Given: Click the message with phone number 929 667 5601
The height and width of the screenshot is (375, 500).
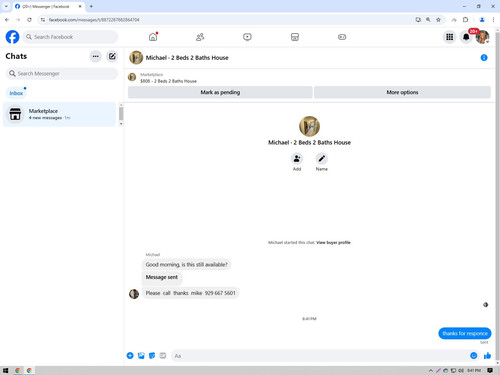Looking at the screenshot, I should (x=190, y=293).
